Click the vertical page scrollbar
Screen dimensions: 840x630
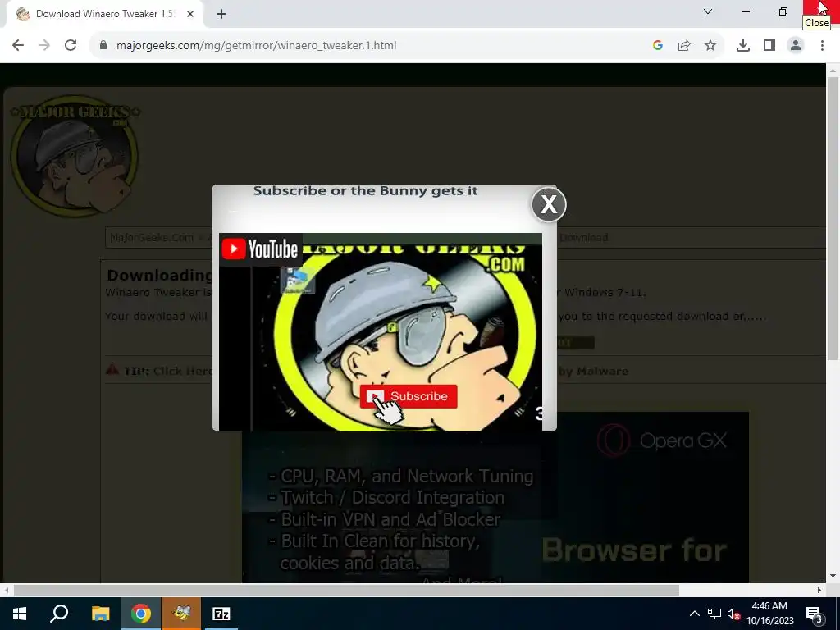tap(833, 218)
